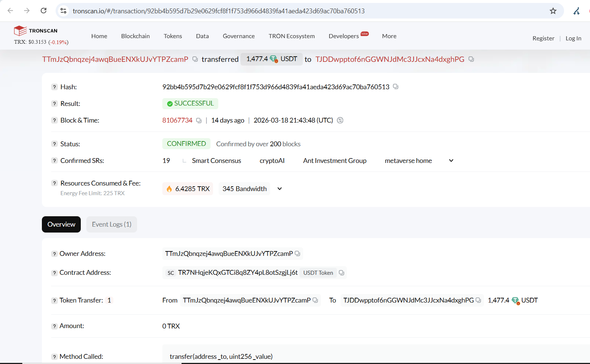This screenshot has width=590, height=364.
Task: Open the Blockchain menu
Action: pyautogui.click(x=135, y=36)
